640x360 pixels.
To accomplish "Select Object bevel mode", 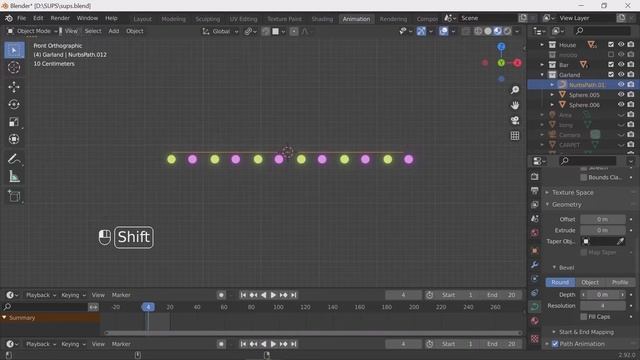I will tap(590, 282).
